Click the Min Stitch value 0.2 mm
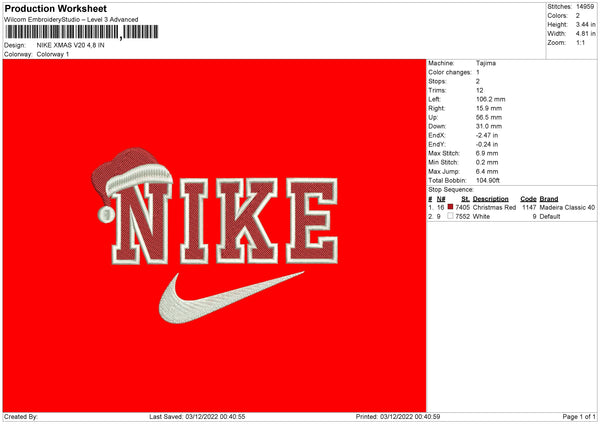The height and width of the screenshot is (424, 600). click(487, 162)
